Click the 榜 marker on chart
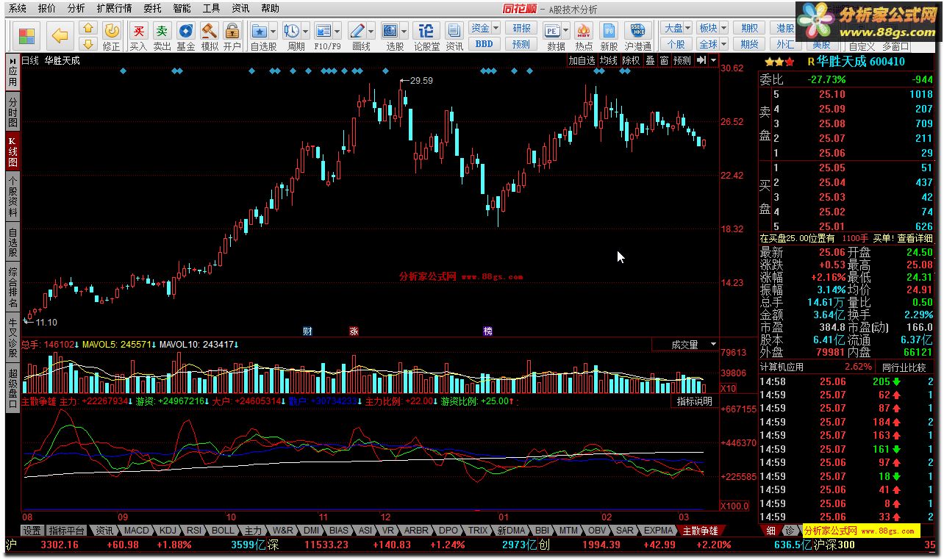Viewport: 944px width, 560px height. [x=487, y=331]
